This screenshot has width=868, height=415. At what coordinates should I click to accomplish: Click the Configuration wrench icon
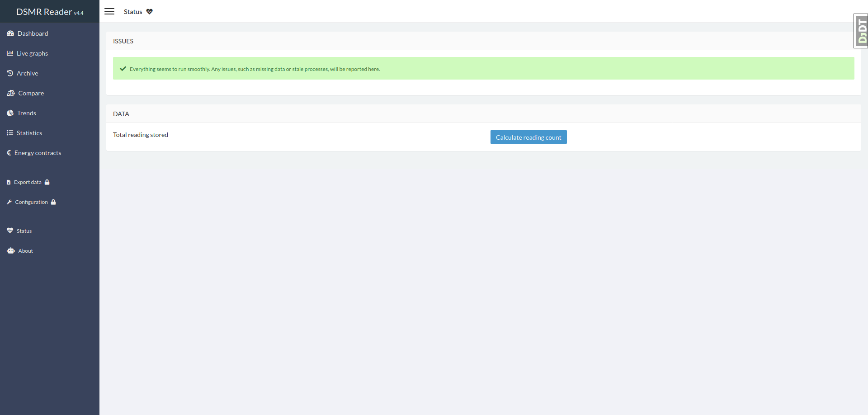[x=9, y=202]
